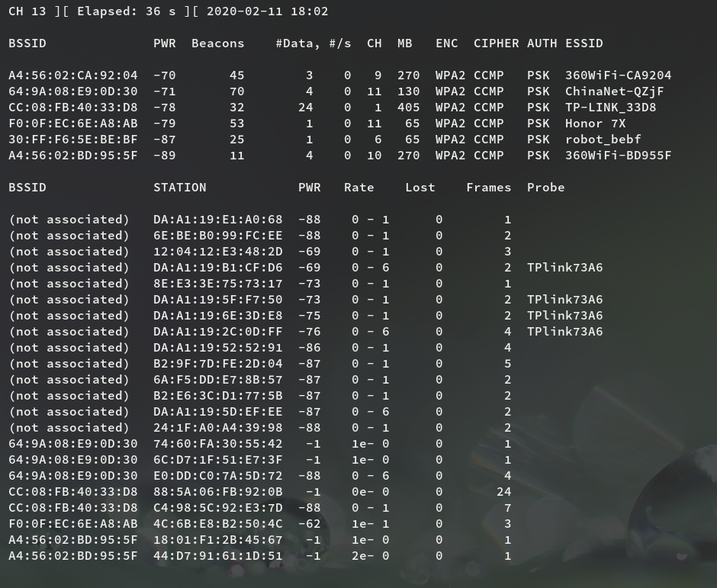Click the robot_bebf ESSID text
Image resolution: width=717 pixels, height=588 pixels.
click(x=603, y=140)
